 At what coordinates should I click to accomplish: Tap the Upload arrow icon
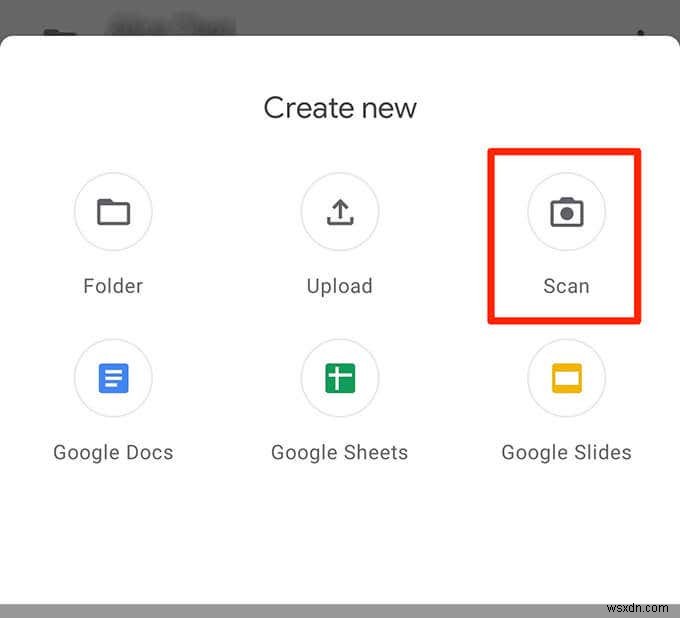tap(340, 212)
